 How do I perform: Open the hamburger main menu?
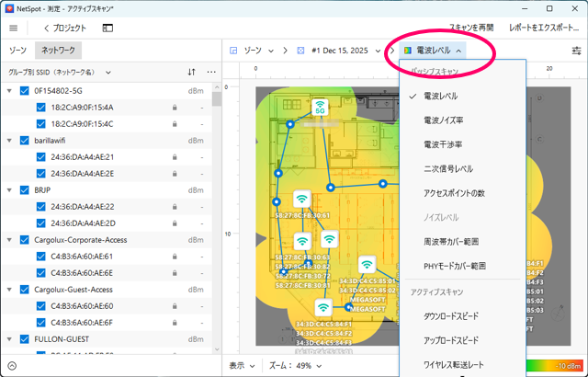[13, 29]
